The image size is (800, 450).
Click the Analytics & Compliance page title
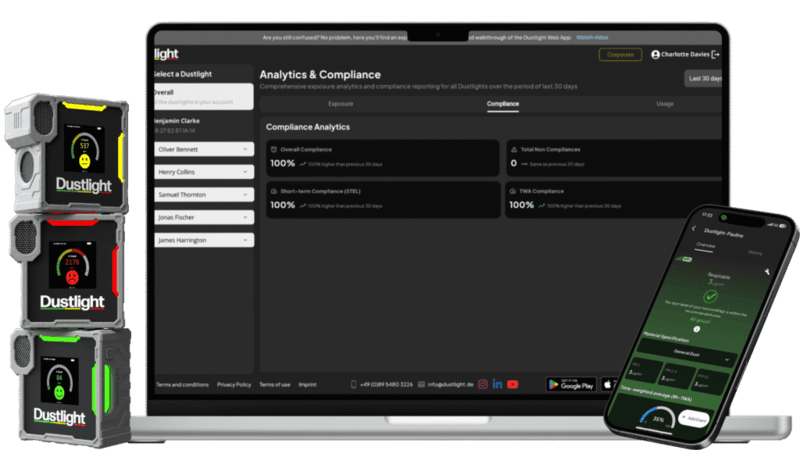[x=320, y=75]
